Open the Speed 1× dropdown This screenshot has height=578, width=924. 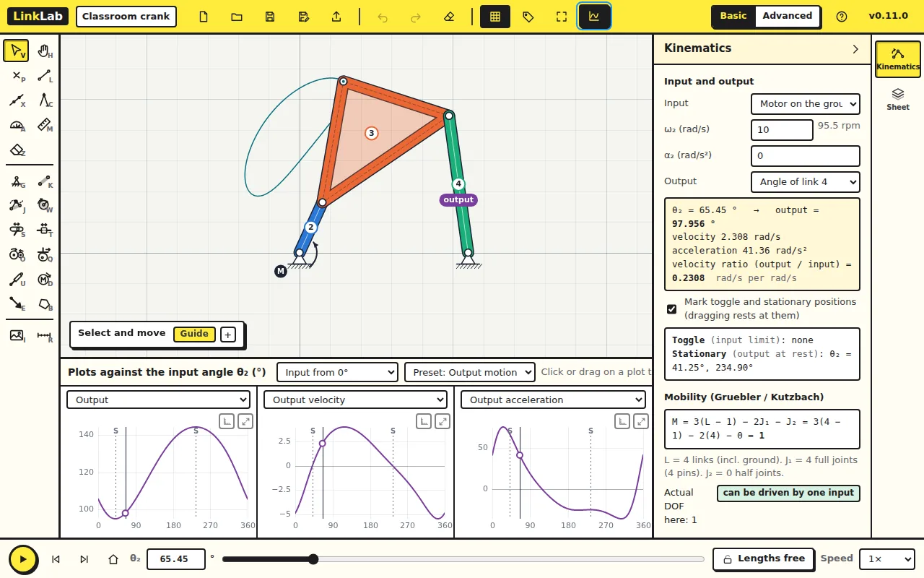click(x=887, y=559)
